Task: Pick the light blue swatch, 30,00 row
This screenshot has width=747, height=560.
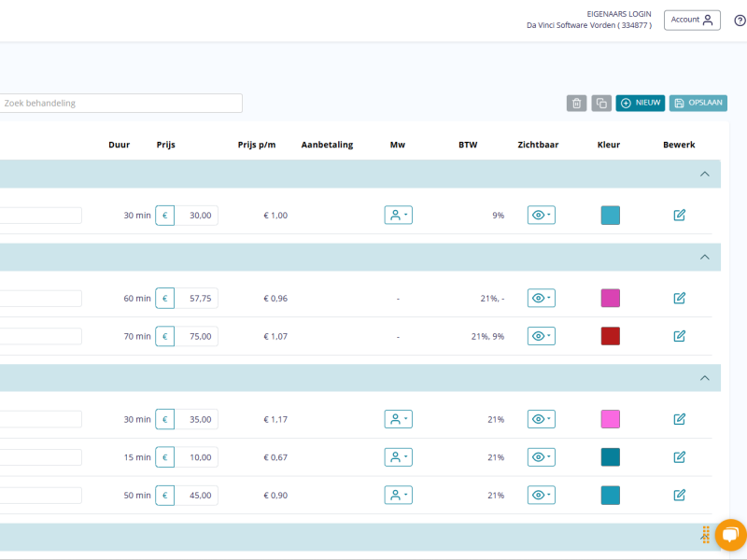Action: [x=611, y=216]
